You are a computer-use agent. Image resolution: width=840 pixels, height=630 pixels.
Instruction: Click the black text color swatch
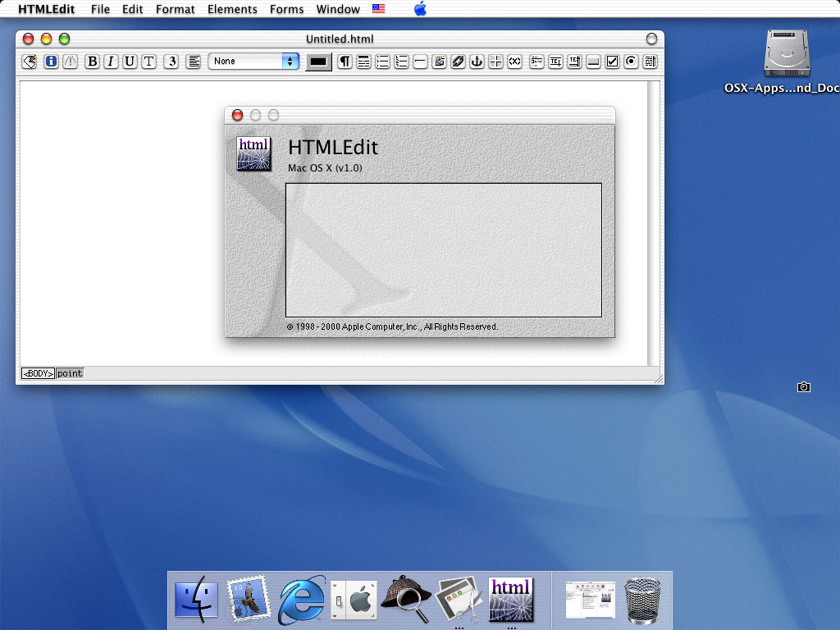[318, 62]
